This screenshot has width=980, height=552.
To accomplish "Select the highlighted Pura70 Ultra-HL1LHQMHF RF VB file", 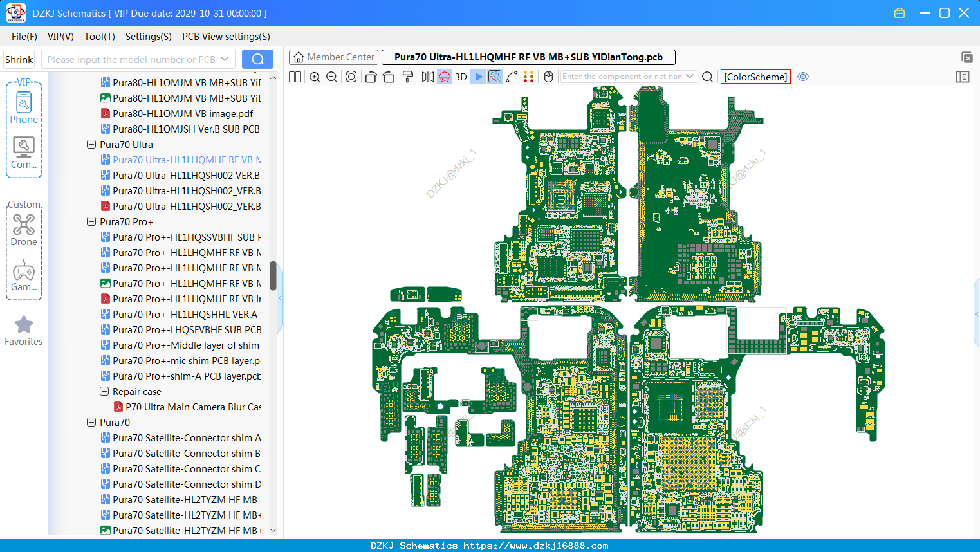I will (x=181, y=160).
